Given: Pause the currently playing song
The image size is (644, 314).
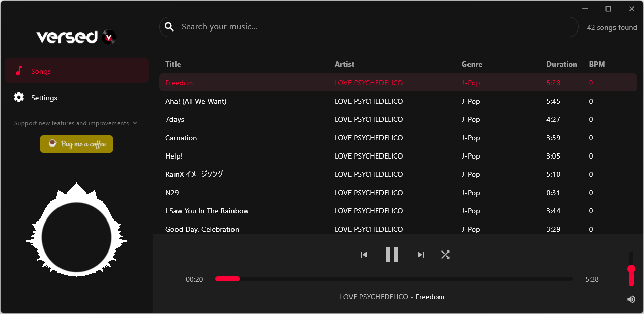Looking at the screenshot, I should click(x=392, y=255).
